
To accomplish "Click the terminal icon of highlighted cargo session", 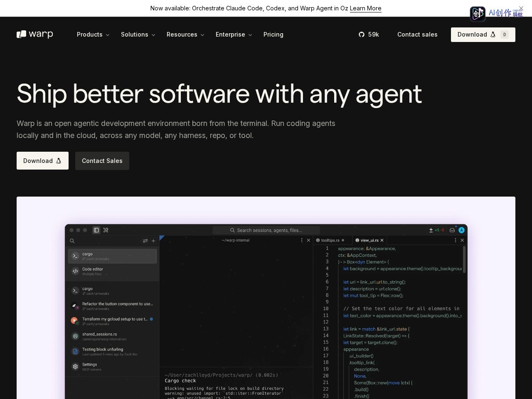I will point(75,256).
